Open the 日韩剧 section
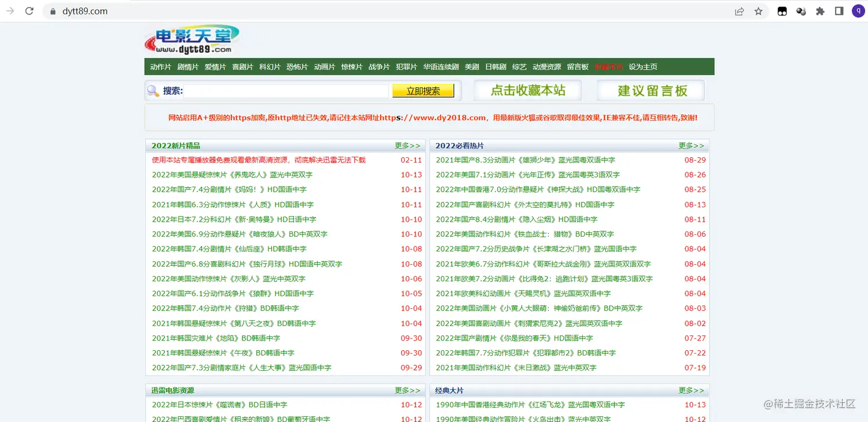 (x=495, y=67)
